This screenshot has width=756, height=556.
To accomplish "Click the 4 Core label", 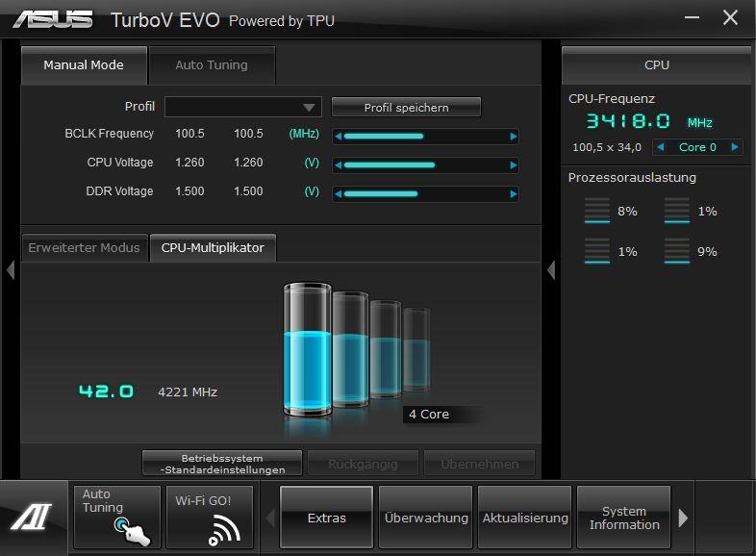I will 429,415.
